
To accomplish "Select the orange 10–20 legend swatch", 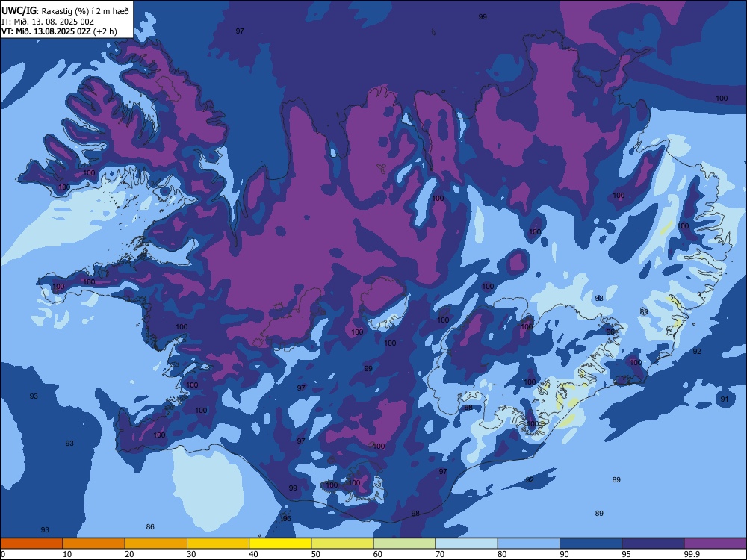I will click(x=94, y=544).
